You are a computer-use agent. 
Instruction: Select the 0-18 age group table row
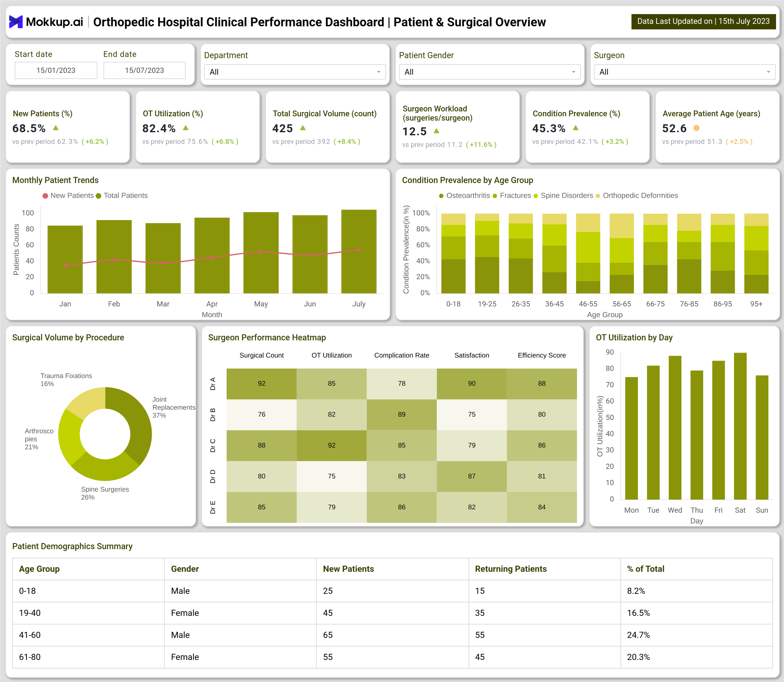point(393,591)
